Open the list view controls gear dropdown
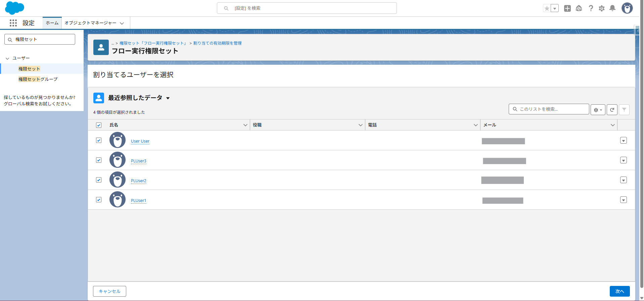 pyautogui.click(x=598, y=110)
